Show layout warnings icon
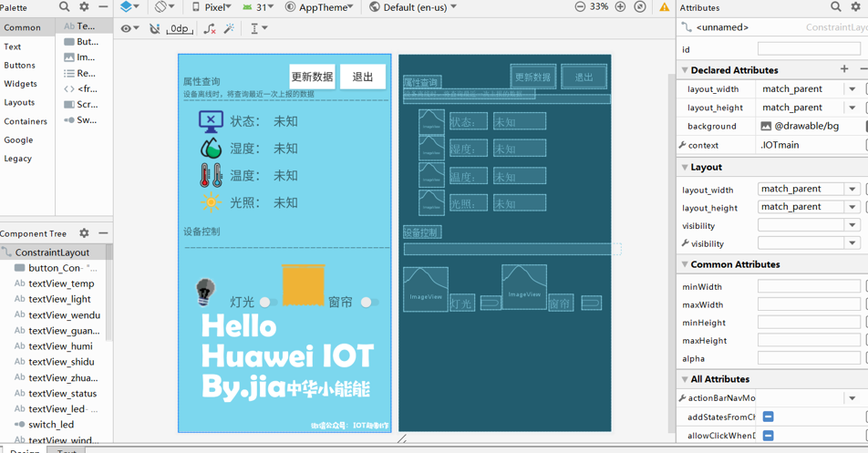 coord(665,7)
